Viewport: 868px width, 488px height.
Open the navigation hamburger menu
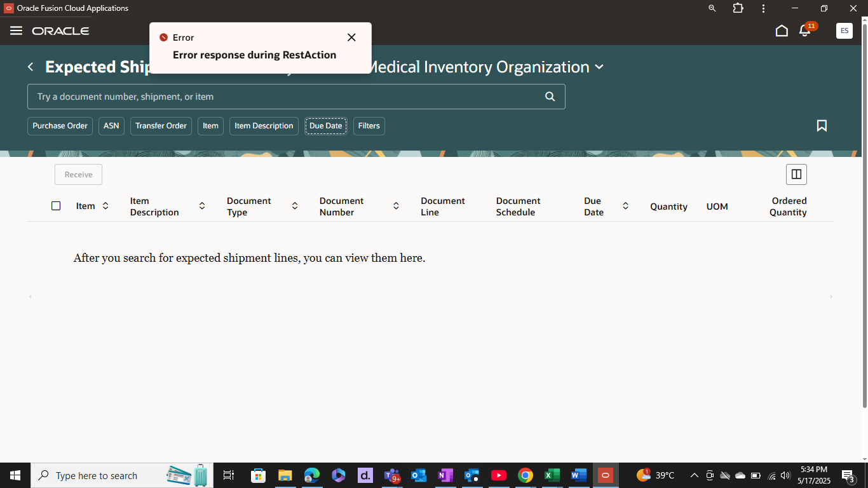click(x=16, y=30)
